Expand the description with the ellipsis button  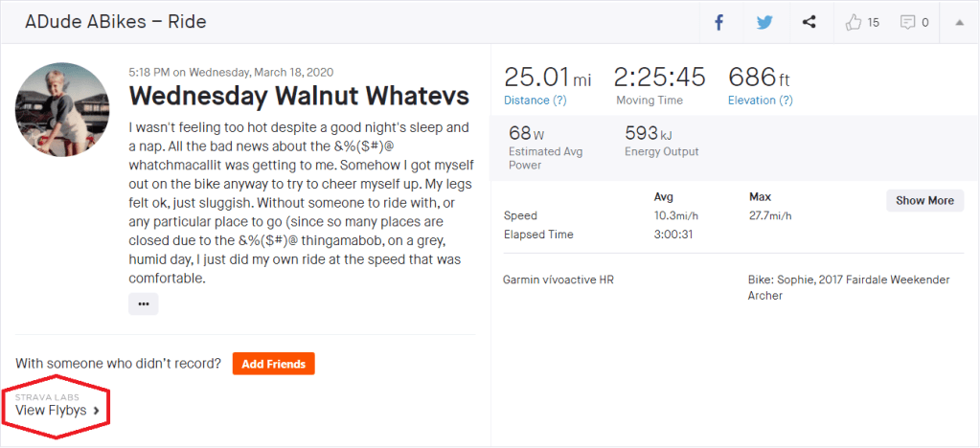tap(144, 303)
